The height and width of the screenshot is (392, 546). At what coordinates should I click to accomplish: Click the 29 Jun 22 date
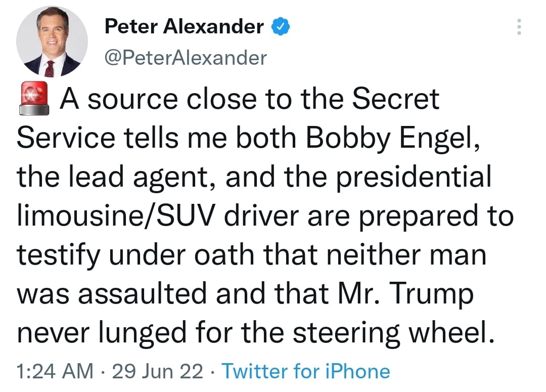157,371
